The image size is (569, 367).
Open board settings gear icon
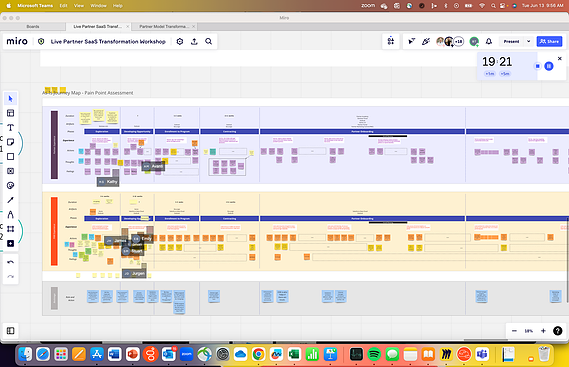(x=180, y=41)
